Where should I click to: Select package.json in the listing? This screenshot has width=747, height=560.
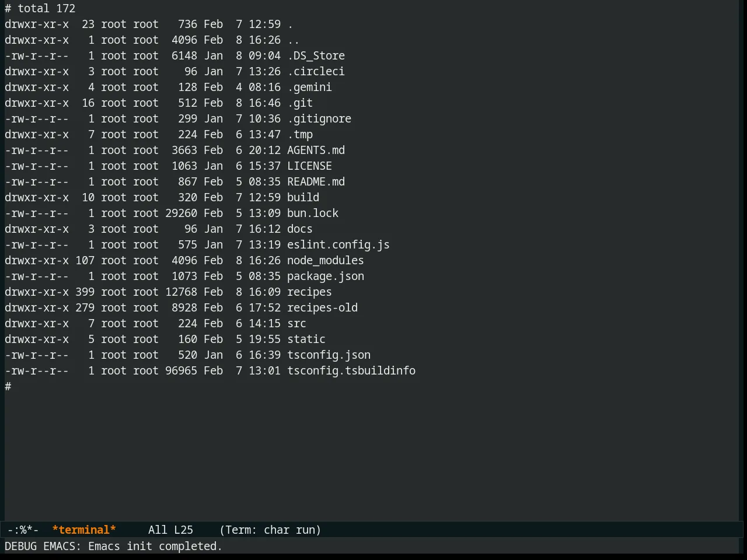pos(326,276)
